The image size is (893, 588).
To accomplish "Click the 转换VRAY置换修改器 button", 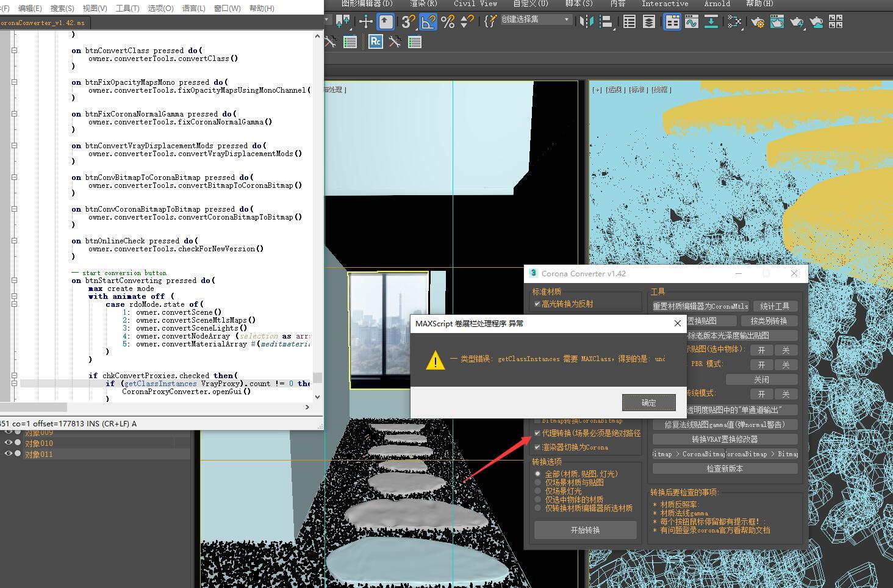I will point(725,439).
